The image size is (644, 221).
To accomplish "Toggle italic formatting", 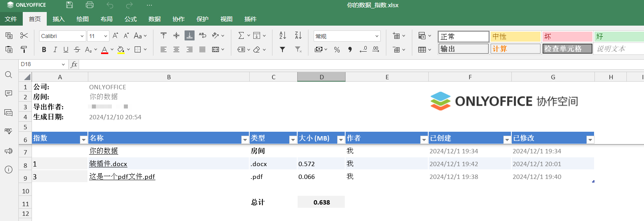I will pos(55,50).
